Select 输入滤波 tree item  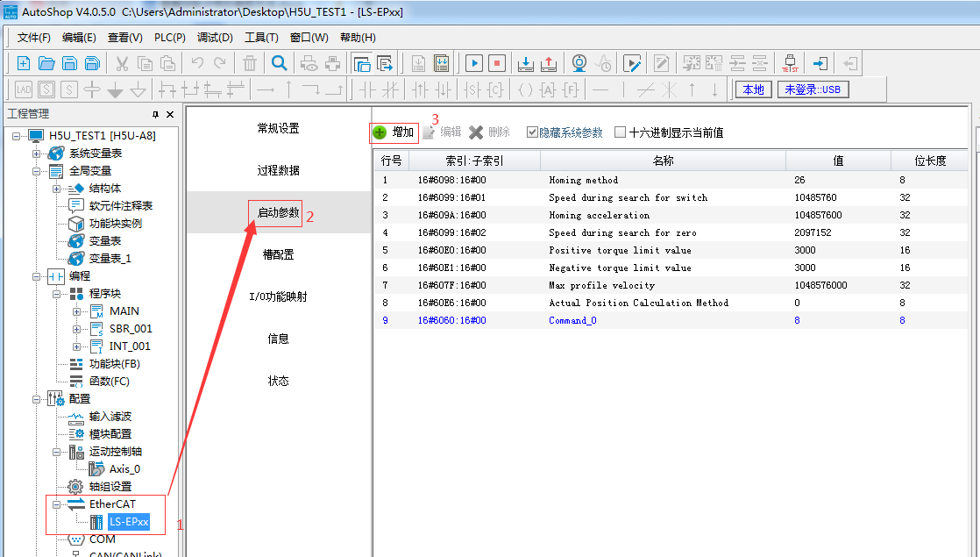pyautogui.click(x=110, y=417)
